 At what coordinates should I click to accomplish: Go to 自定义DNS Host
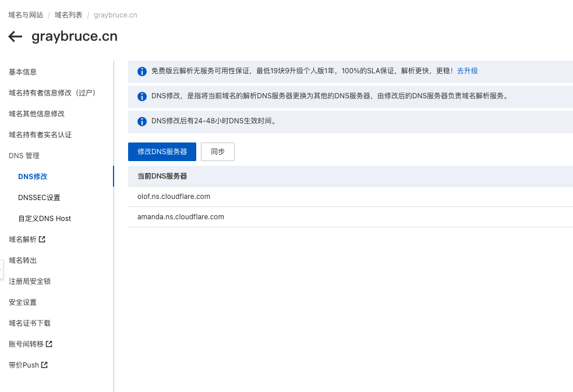click(44, 218)
